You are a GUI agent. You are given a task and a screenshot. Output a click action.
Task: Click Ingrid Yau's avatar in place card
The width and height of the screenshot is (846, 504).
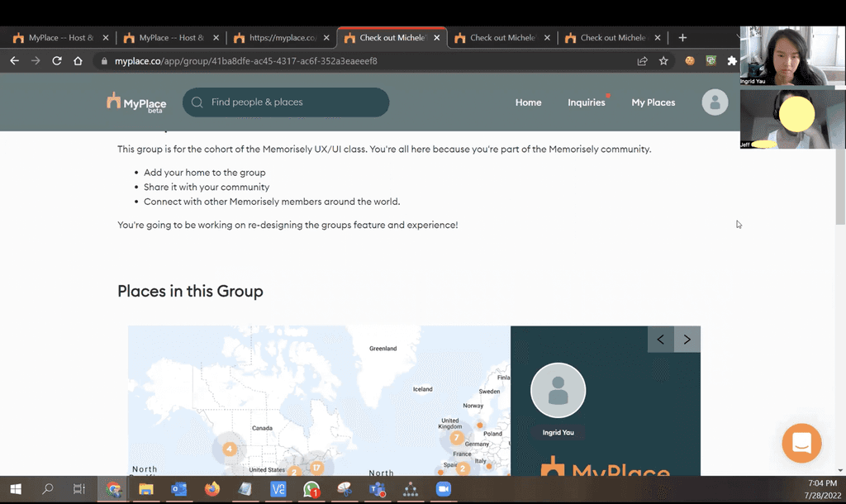(x=558, y=390)
